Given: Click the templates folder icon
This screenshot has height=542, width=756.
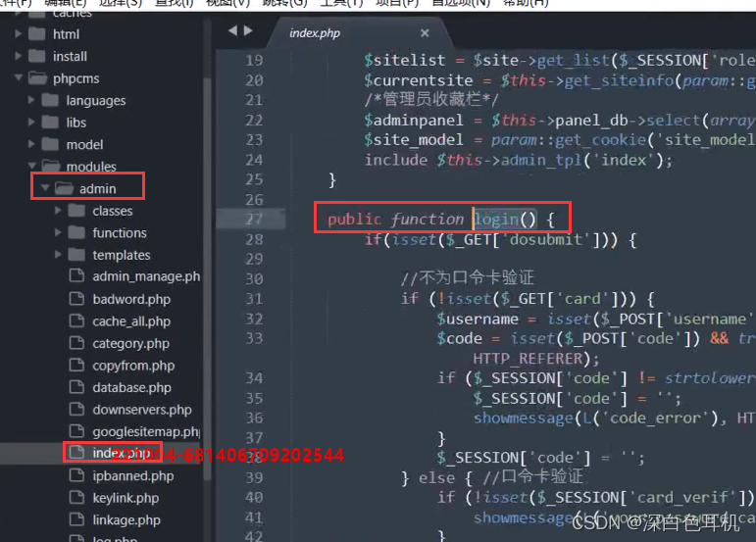Looking at the screenshot, I should (x=76, y=255).
